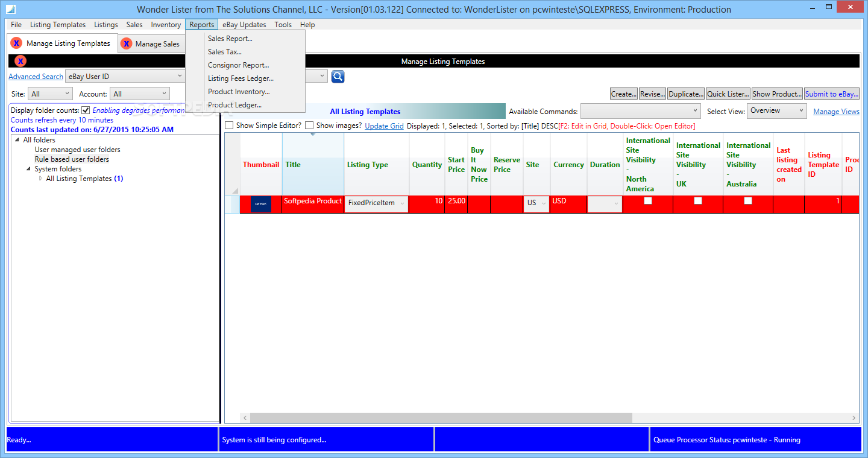This screenshot has width=868, height=458.
Task: Click the Update Grid link
Action: click(x=384, y=126)
